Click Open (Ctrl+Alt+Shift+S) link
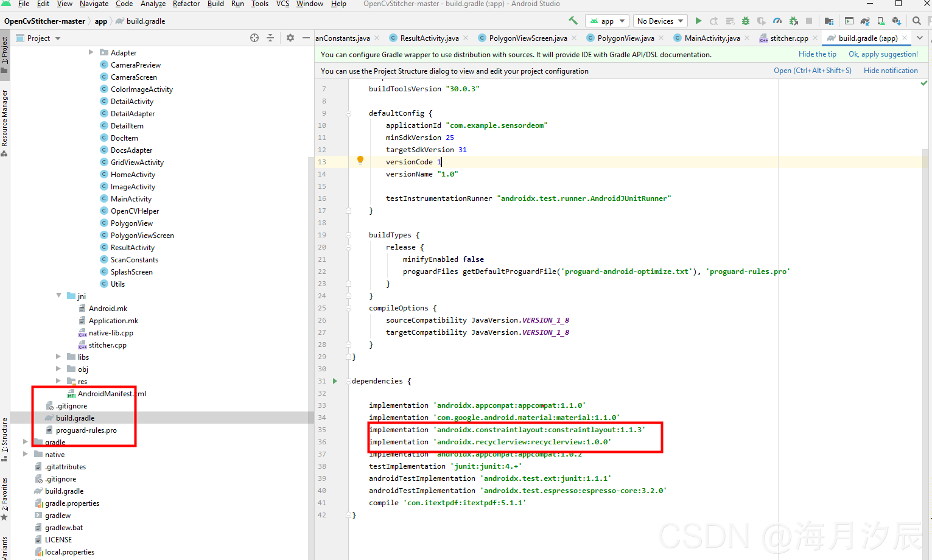The height and width of the screenshot is (560, 932). coord(812,71)
